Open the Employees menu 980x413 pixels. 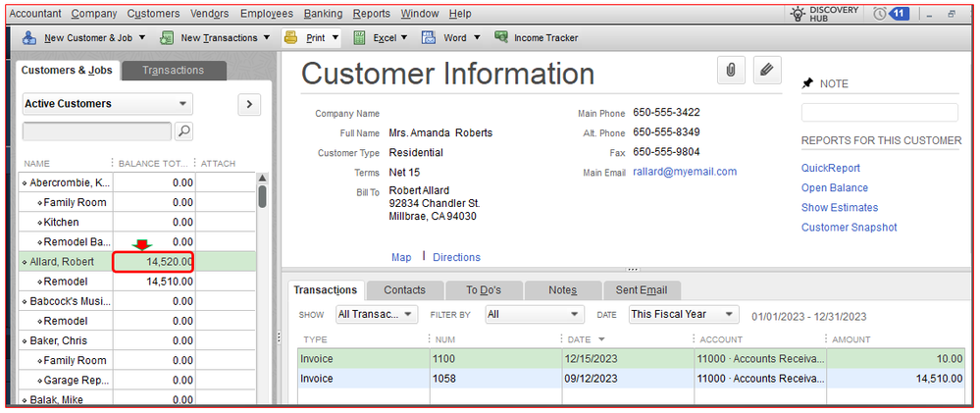266,14
